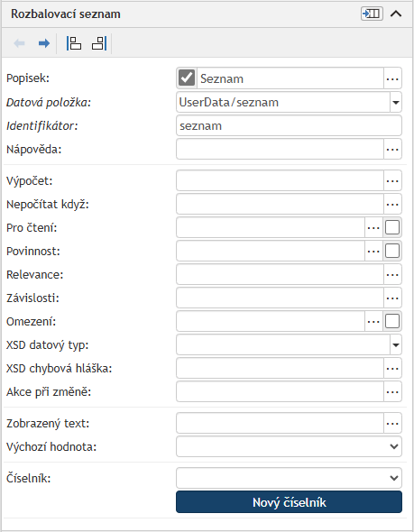The width and height of the screenshot is (414, 532).
Task: Click the dock panel icon in header
Action: (372, 14)
